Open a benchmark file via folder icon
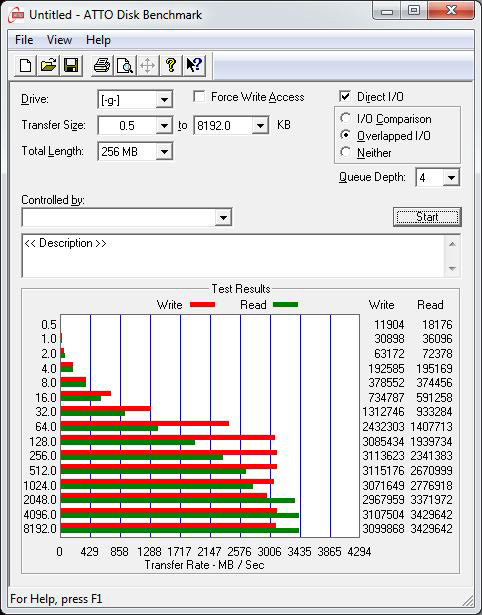The height and width of the screenshot is (615, 482). [x=48, y=65]
